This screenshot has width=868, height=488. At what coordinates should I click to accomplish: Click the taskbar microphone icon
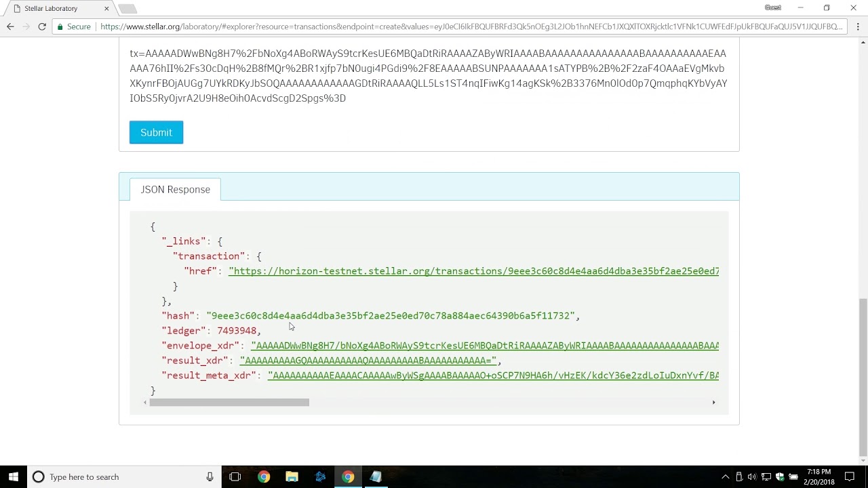coord(210,476)
